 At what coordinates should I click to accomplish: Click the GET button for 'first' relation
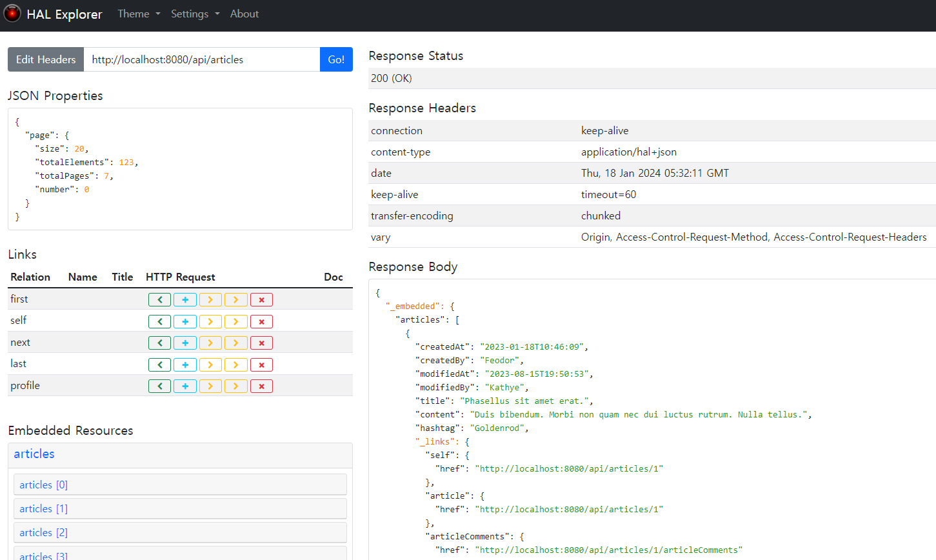(159, 299)
